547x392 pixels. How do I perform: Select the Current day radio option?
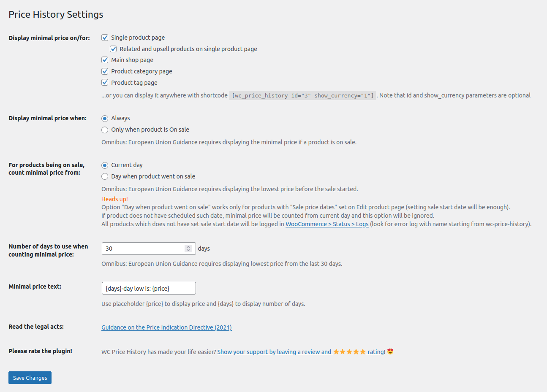coord(105,165)
